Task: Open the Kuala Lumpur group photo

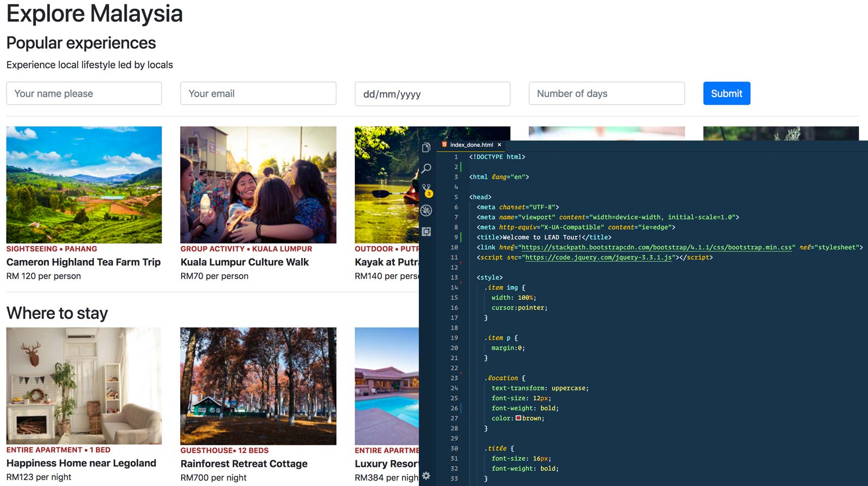Action: click(x=258, y=185)
